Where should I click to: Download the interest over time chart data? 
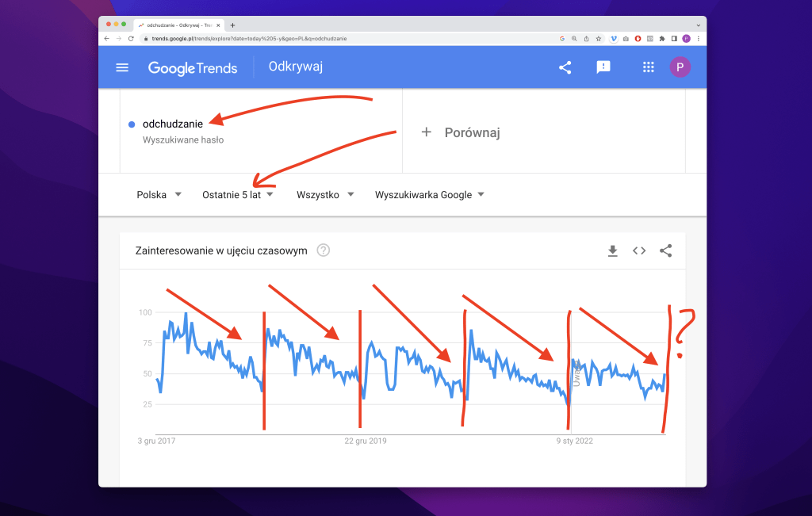point(612,250)
